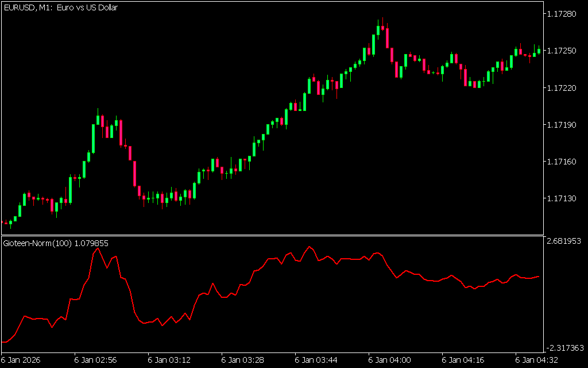Click the 6 Jan 04:16 time marker

click(463, 360)
